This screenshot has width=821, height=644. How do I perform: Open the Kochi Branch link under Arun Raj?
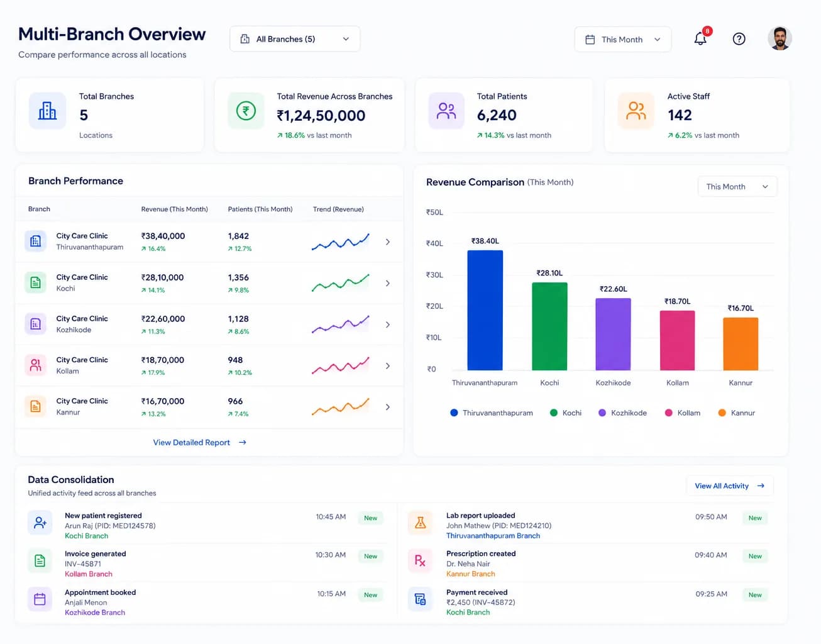(x=87, y=536)
